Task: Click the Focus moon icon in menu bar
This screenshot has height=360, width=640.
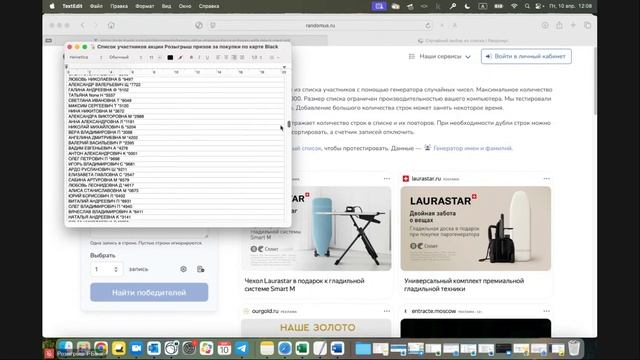Action: coord(467,6)
